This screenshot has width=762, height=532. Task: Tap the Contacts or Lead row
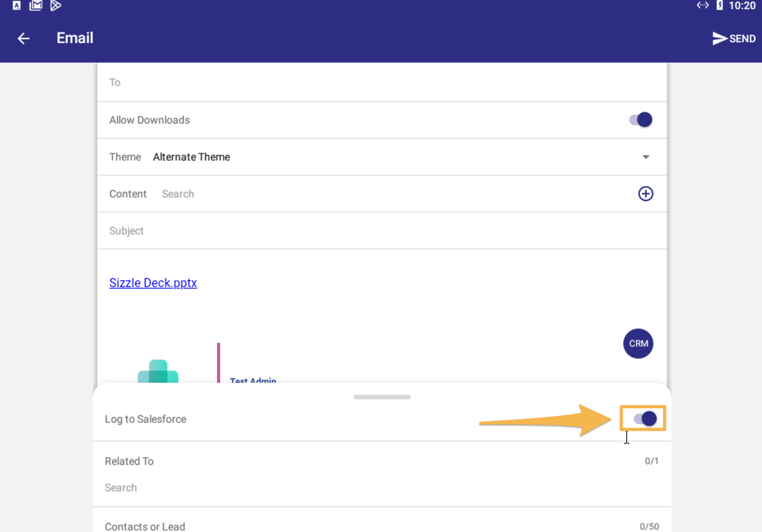pos(378,526)
